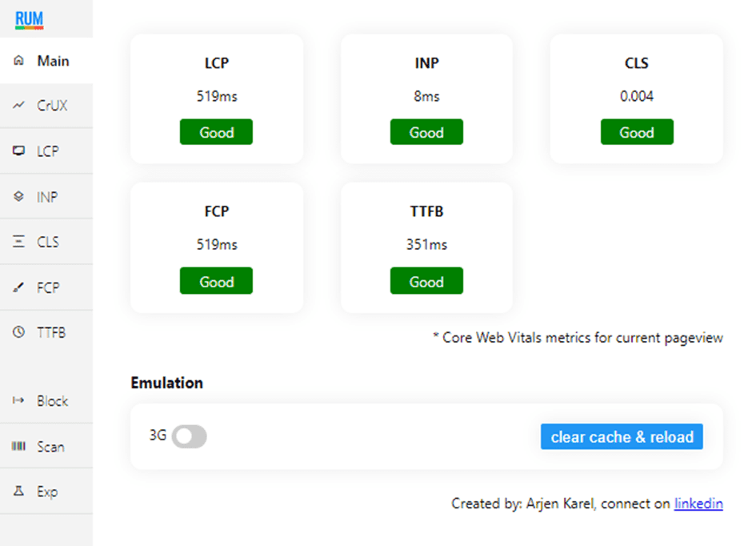Click the INP Good status badge
The height and width of the screenshot is (546, 756).
[426, 132]
